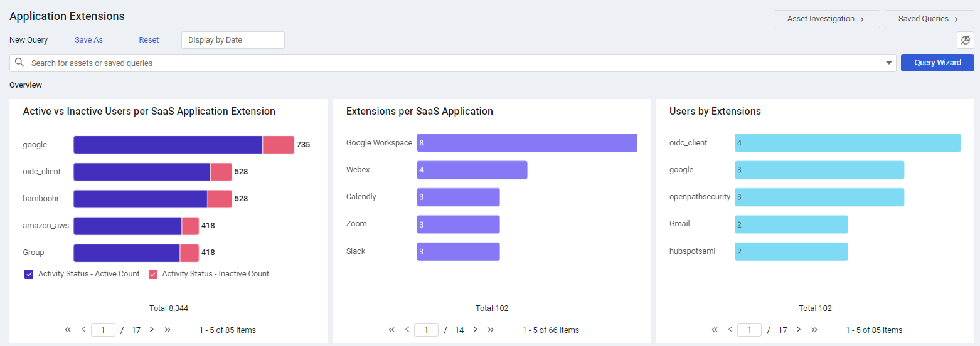Go to next page in Active vs Inactive chart

(151, 330)
